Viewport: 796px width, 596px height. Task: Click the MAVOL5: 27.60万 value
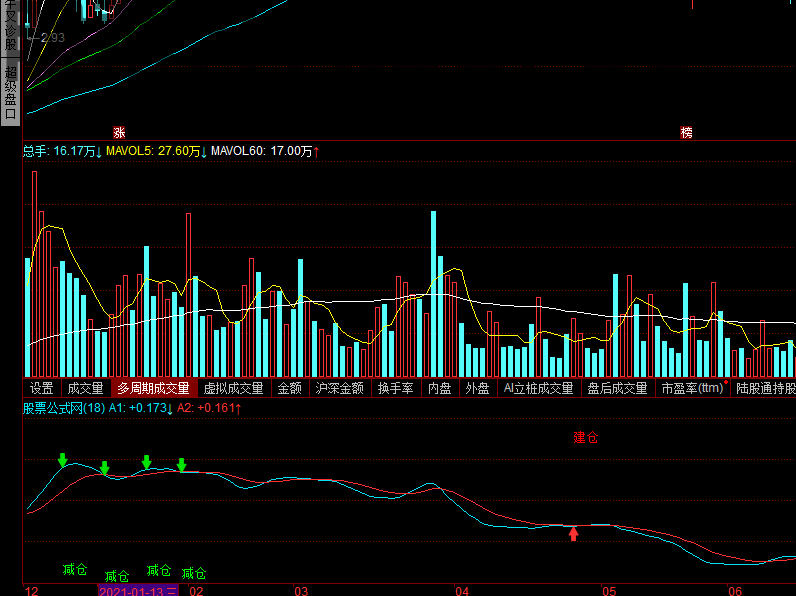[156, 151]
